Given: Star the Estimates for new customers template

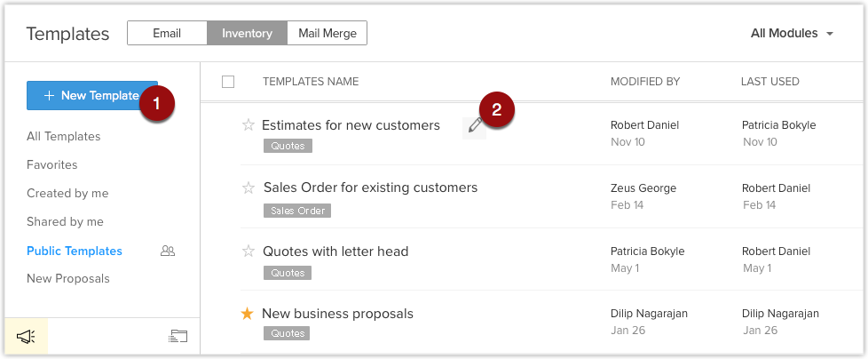Looking at the screenshot, I should [x=248, y=125].
